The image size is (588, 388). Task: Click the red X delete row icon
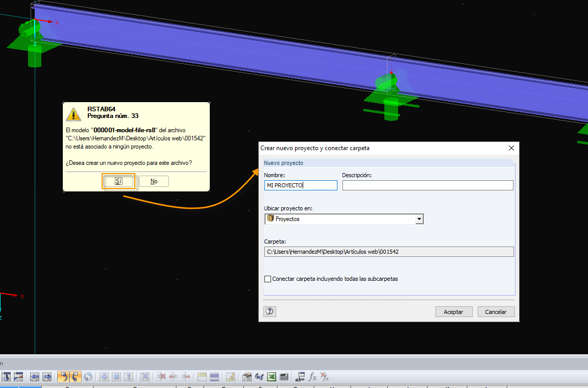click(x=163, y=376)
